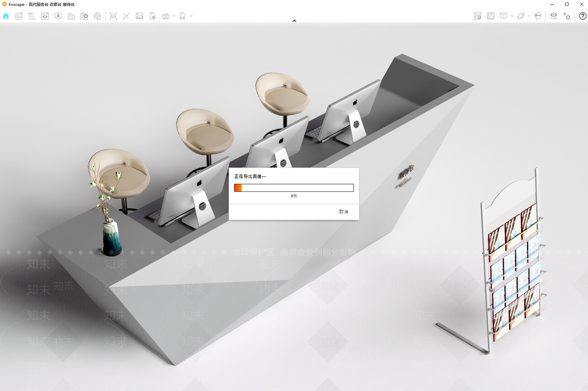
Task: Click the 取消 cancel button
Action: coord(343,212)
